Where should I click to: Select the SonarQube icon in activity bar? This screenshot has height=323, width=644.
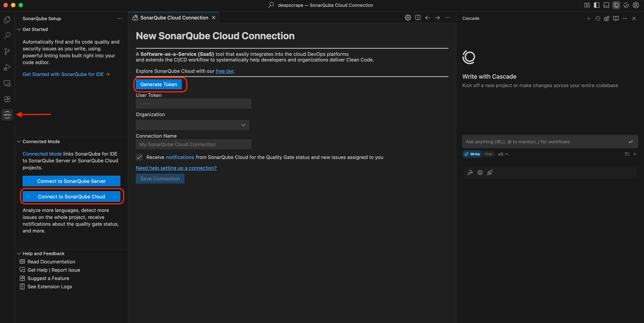point(7,115)
